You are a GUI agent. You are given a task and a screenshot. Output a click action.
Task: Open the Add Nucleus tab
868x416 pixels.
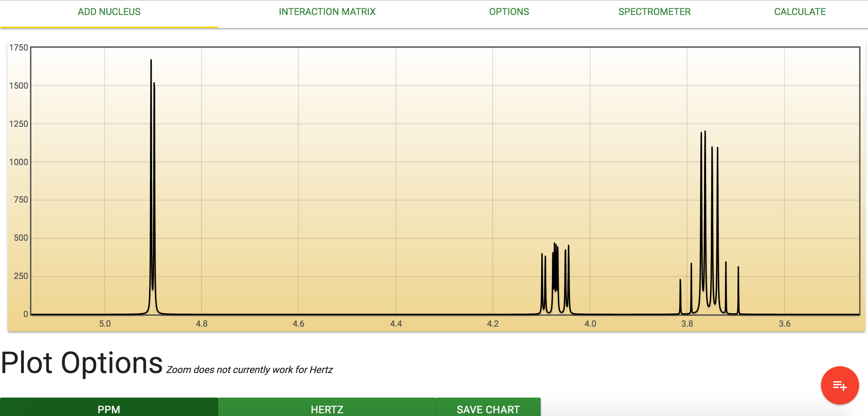click(109, 12)
